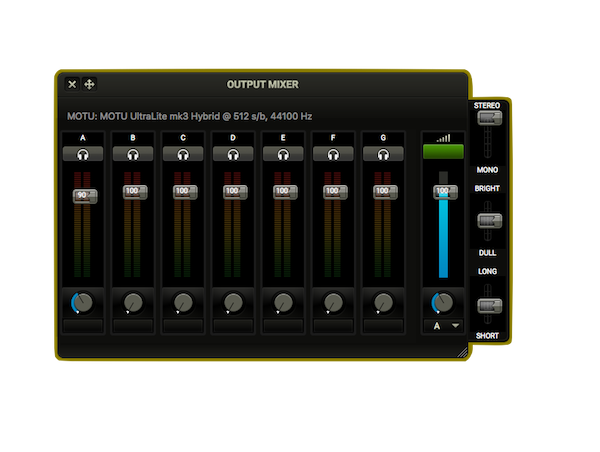Screen dimensions: 600x452
Task: Click the SHORT label
Action: 487,336
